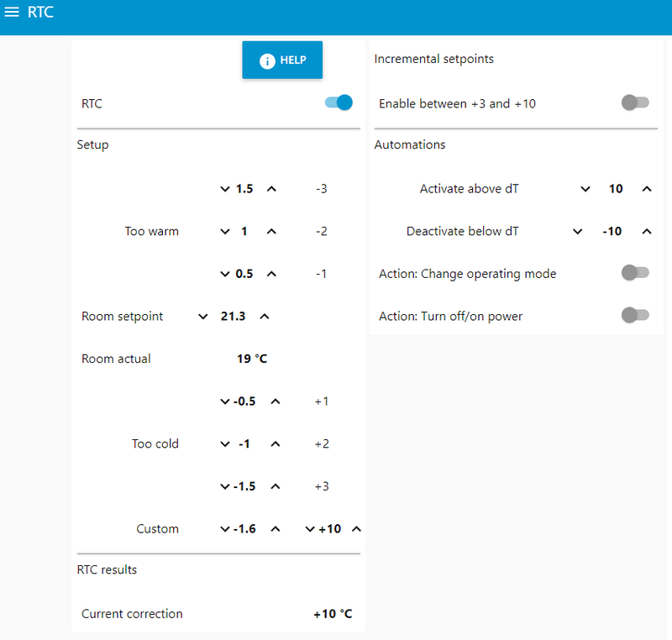Turn off the RTC switch

pyautogui.click(x=339, y=103)
